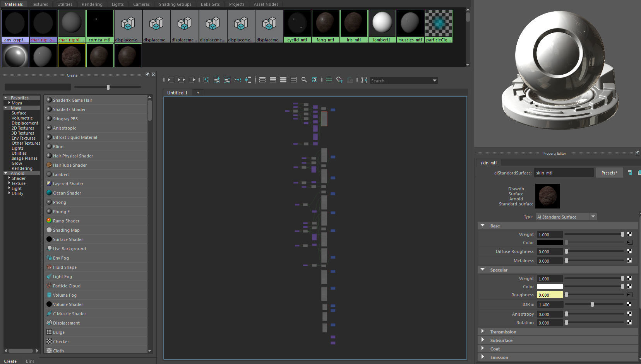
Task: Add a new graph tab with plus
Action: (x=198, y=92)
